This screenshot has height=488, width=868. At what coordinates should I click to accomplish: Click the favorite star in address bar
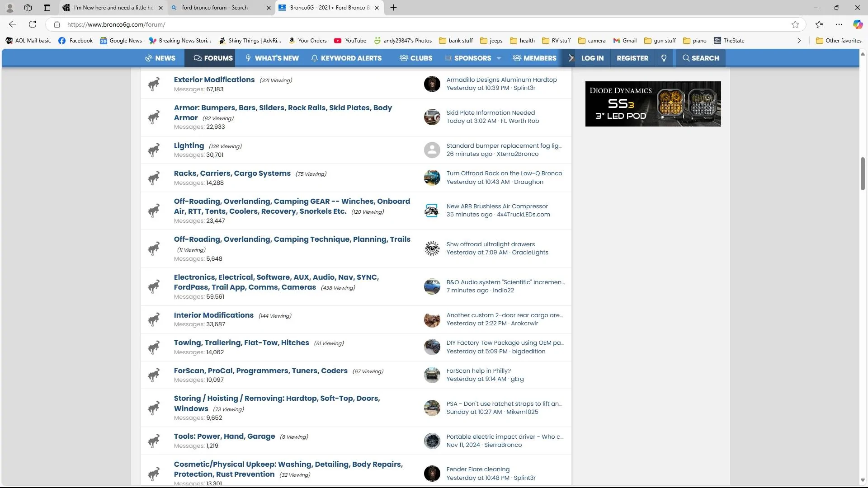(795, 24)
